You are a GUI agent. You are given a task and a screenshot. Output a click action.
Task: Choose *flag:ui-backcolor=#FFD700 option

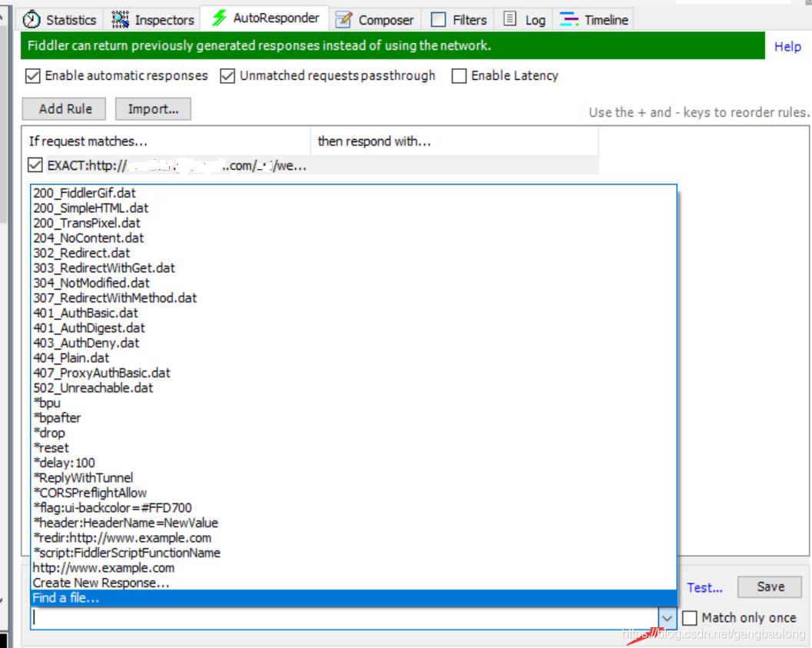click(x=353, y=508)
